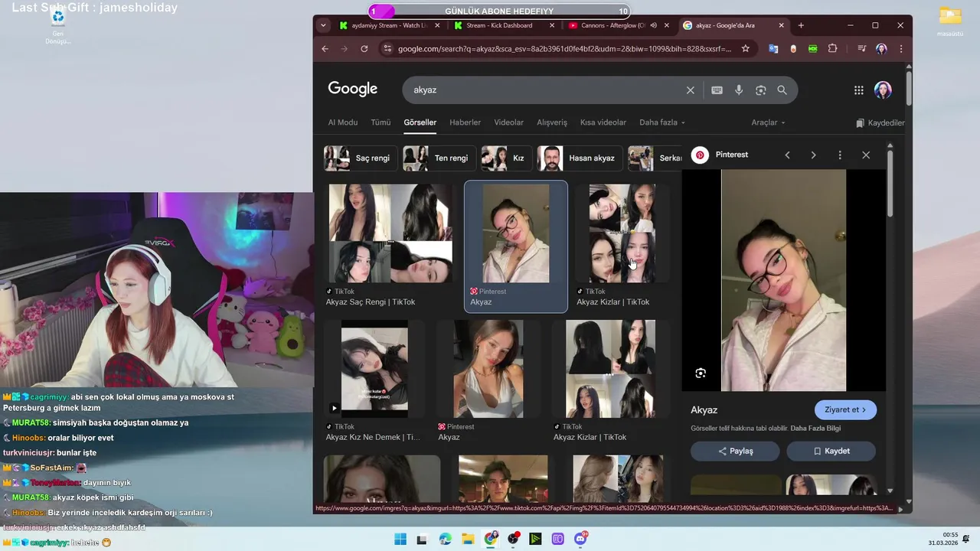Image resolution: width=980 pixels, height=551 pixels.
Task: Open Chrome profile avatar in toolbar
Action: click(881, 48)
